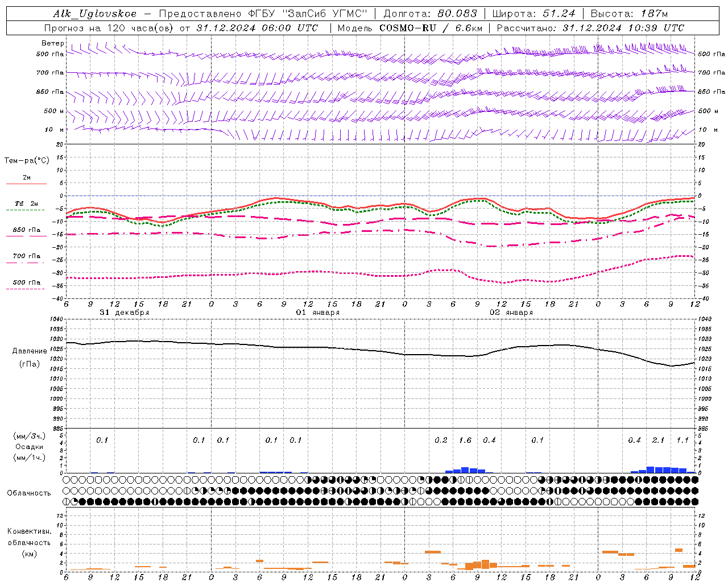728x582 pixels.
Task: Select the Широта: 51.24 value
Action: tap(534, 14)
